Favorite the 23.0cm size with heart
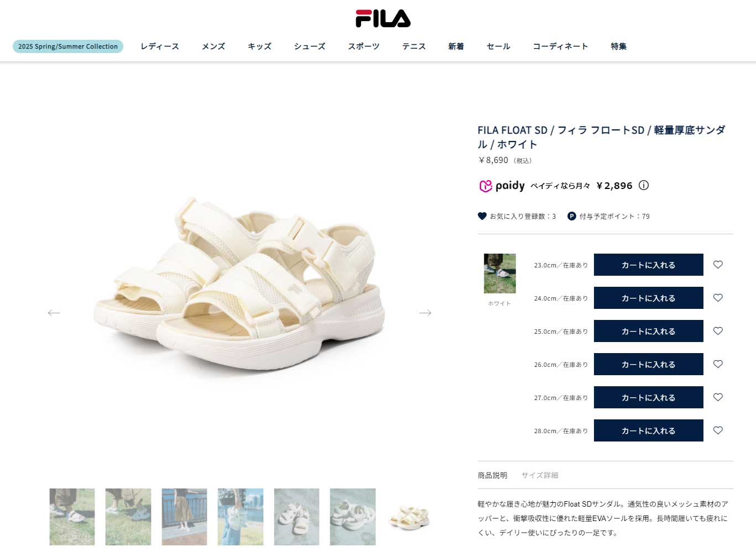756x552 pixels. point(718,265)
